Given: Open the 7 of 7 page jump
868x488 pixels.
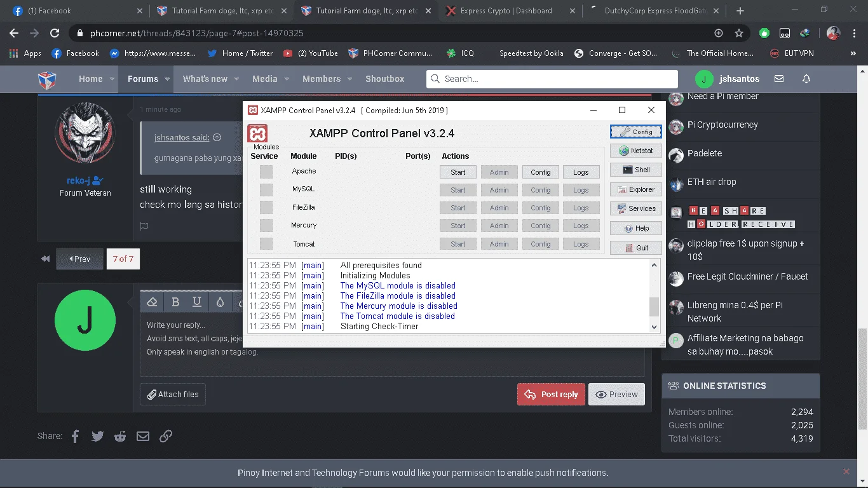Looking at the screenshot, I should coord(123,259).
